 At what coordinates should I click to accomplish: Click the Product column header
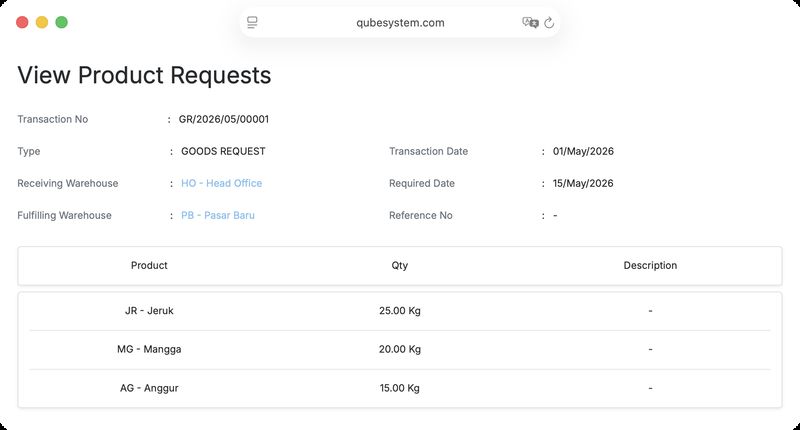click(149, 265)
